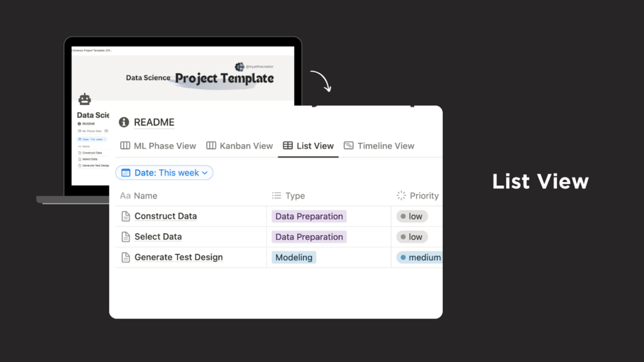This screenshot has height=362, width=644.
Task: Click the Construct Data page icon
Action: tap(126, 217)
